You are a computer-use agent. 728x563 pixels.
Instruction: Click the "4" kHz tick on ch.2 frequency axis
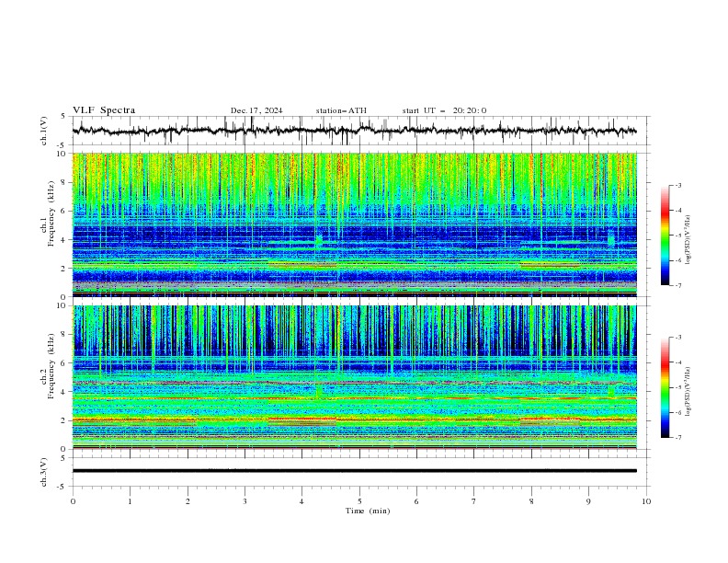tap(64, 392)
